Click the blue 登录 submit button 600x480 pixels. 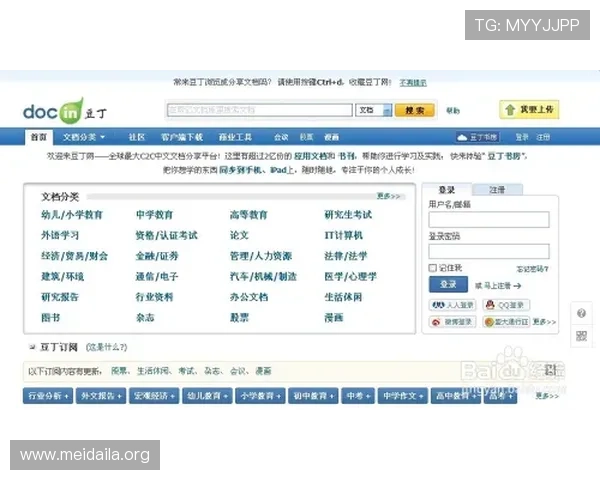448,284
